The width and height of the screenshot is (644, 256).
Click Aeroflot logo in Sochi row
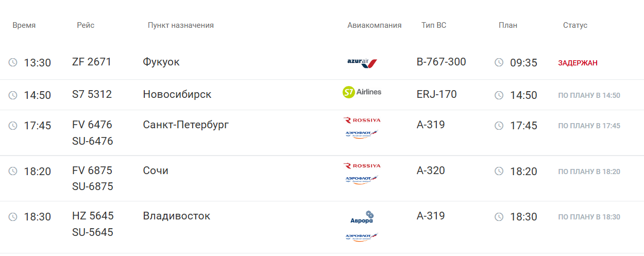362,180
